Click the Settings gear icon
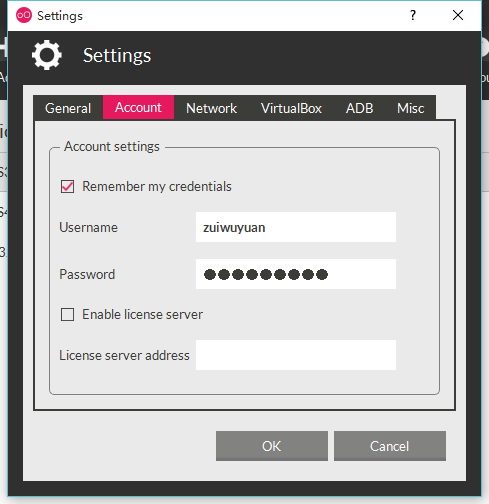Image resolution: width=489 pixels, height=504 pixels. pyautogui.click(x=47, y=55)
